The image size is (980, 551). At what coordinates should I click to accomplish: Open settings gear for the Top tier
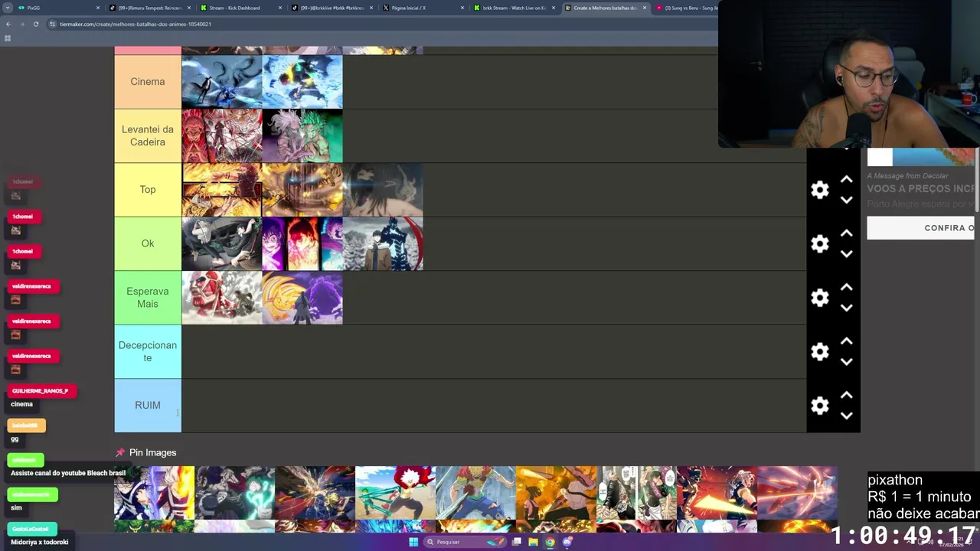820,190
